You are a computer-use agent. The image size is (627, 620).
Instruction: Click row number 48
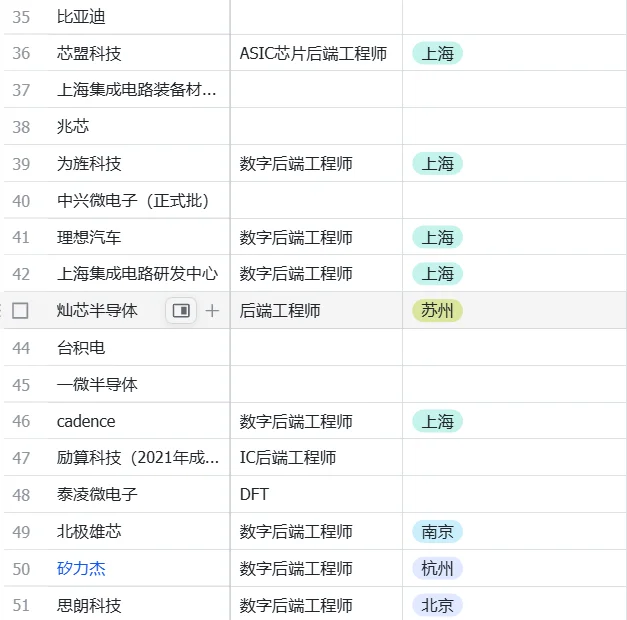point(21,495)
